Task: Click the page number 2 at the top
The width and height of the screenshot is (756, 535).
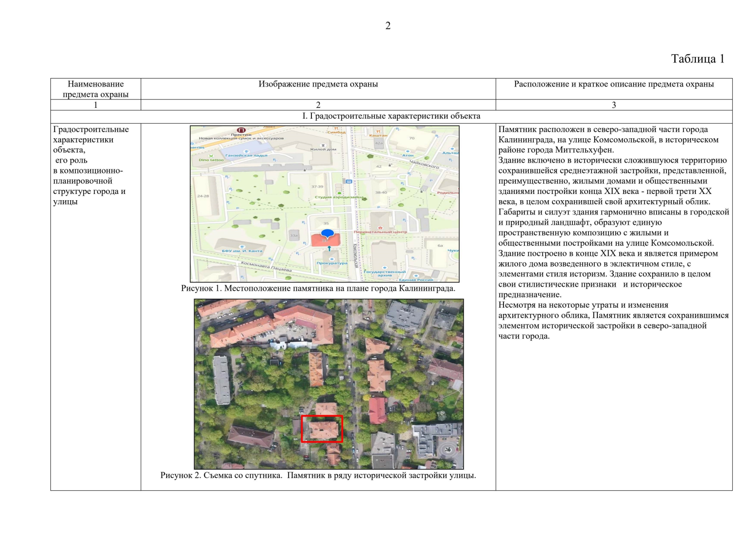Action: [388, 26]
